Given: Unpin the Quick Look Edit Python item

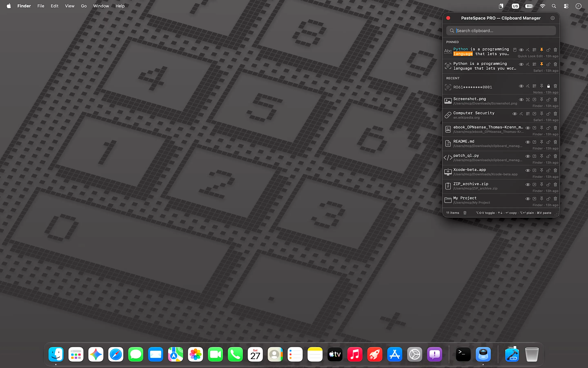Looking at the screenshot, I should pyautogui.click(x=542, y=50).
